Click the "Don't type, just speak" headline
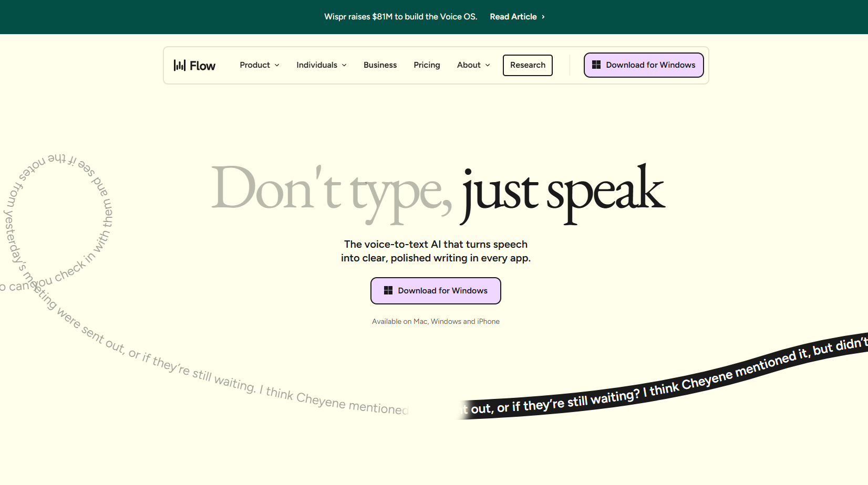 click(x=438, y=192)
